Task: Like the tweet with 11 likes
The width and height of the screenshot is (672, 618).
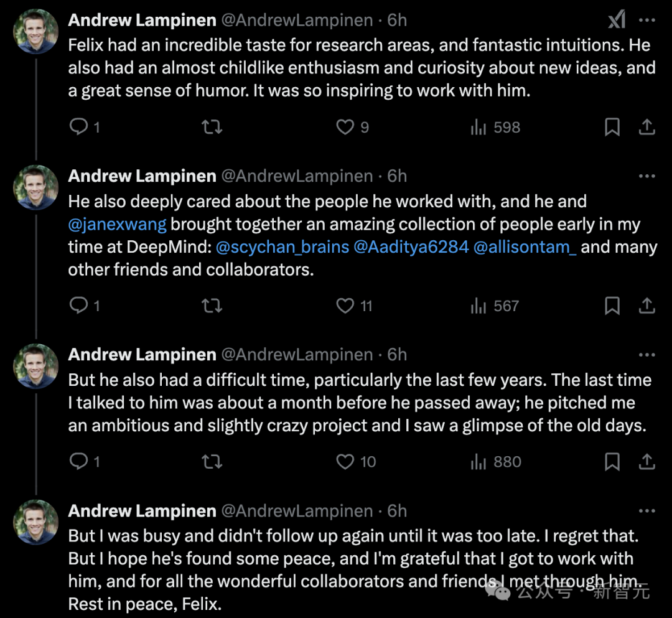Action: click(x=345, y=306)
